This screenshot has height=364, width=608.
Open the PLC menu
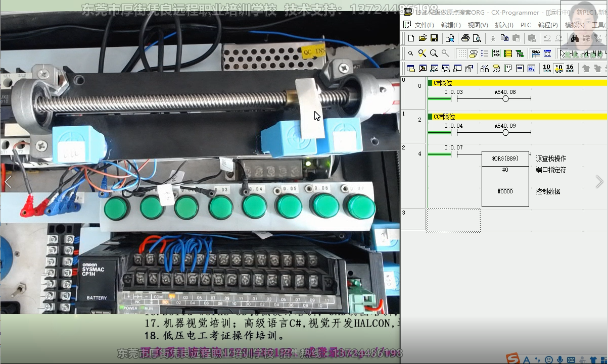point(526,25)
